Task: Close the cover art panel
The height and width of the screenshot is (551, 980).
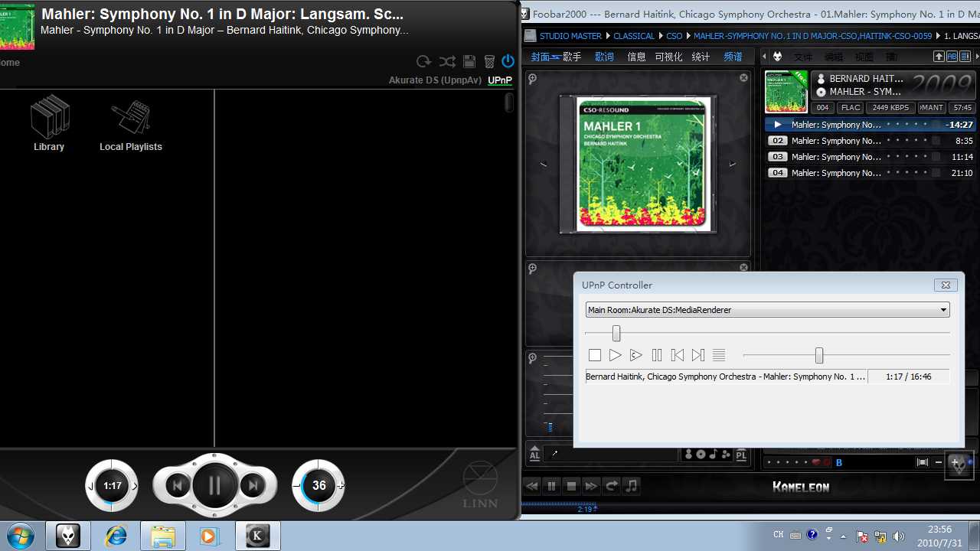Action: (743, 77)
